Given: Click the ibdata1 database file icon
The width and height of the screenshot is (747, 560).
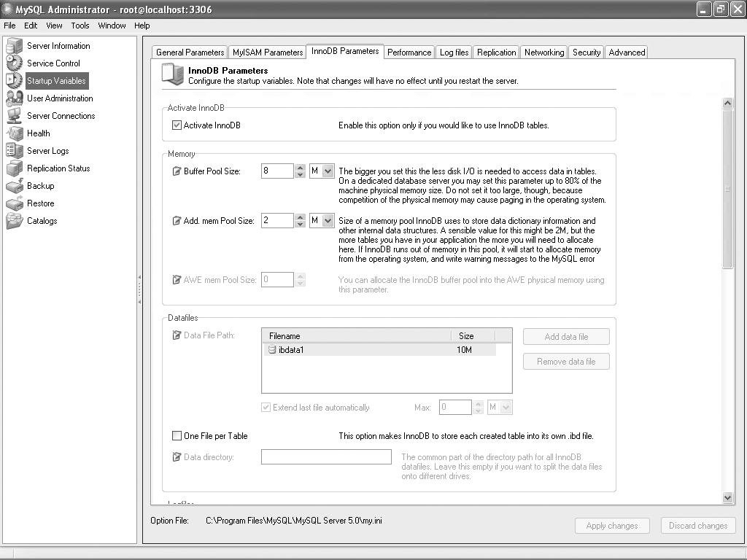Looking at the screenshot, I should 272,350.
